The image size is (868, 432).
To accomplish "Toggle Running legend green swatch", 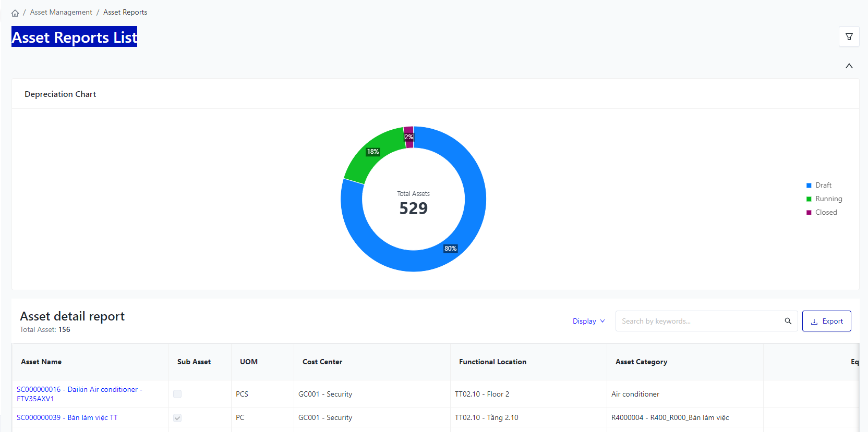I will [x=809, y=199].
